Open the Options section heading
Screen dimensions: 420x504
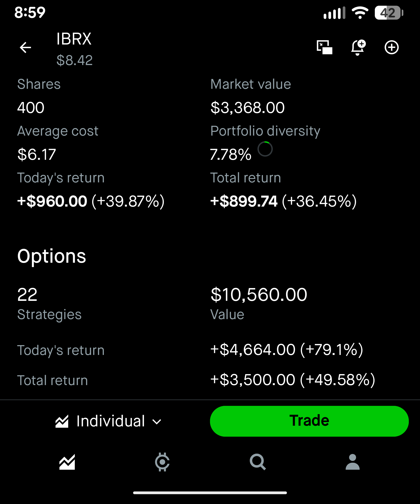(x=52, y=256)
